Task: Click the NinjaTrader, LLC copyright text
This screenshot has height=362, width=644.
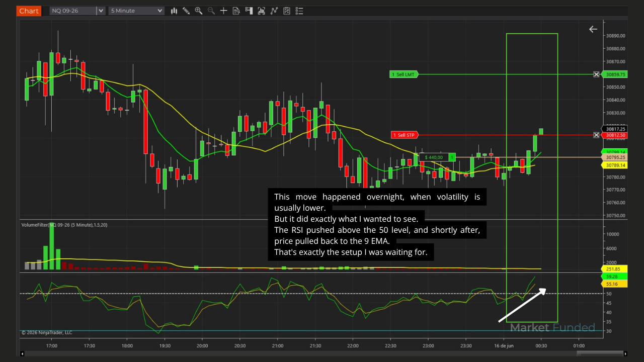Action: (x=47, y=332)
